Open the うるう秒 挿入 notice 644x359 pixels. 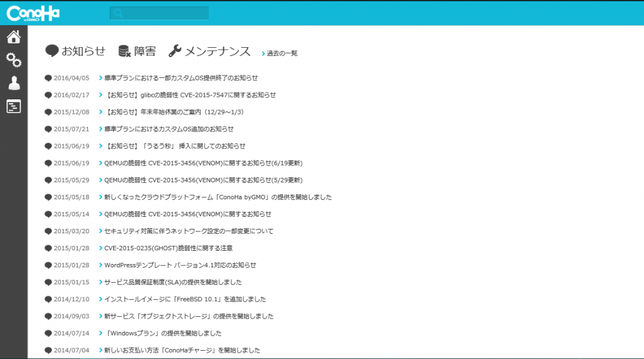tap(175, 146)
